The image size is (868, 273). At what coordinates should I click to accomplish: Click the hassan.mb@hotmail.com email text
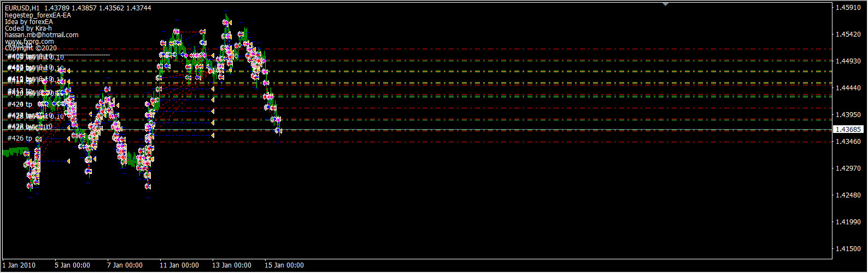(x=42, y=35)
